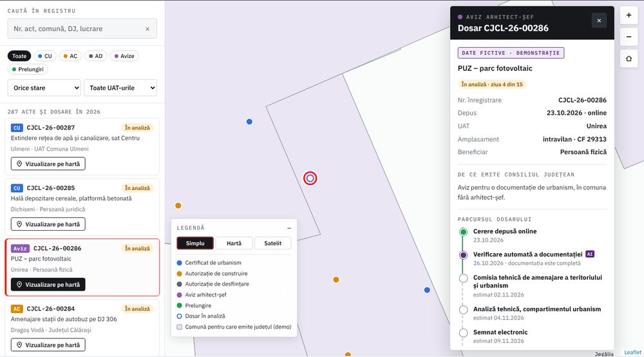Click the orange marker left of the legend
Screen dimensions: 644x357
[178, 206]
